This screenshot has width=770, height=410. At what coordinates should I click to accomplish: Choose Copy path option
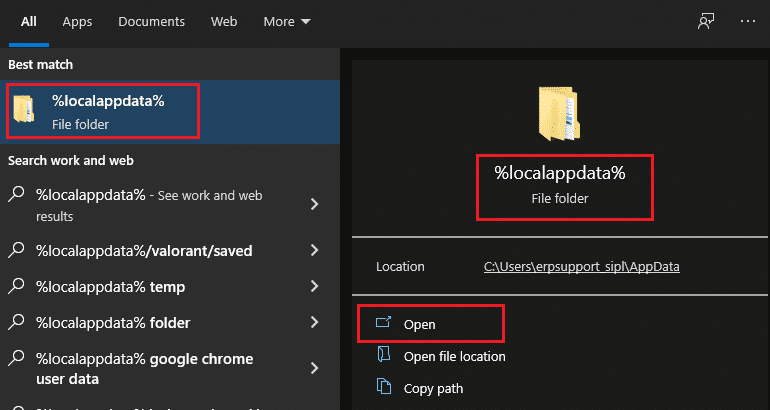(x=433, y=388)
